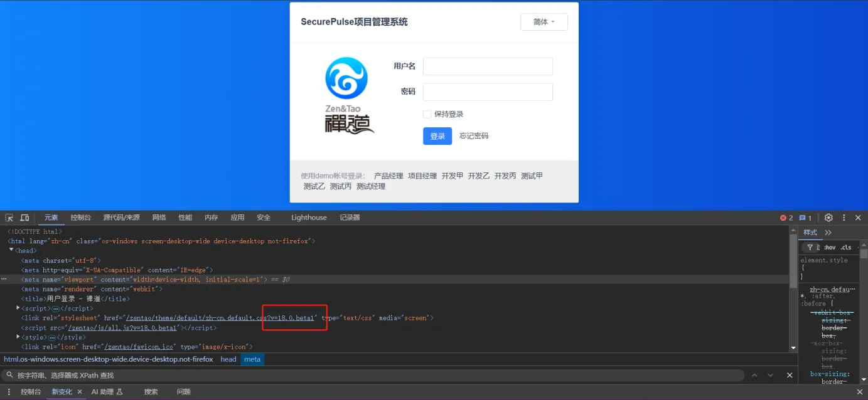Open DevTools settings gear
Screen dimensions: 868x400
(x=828, y=218)
